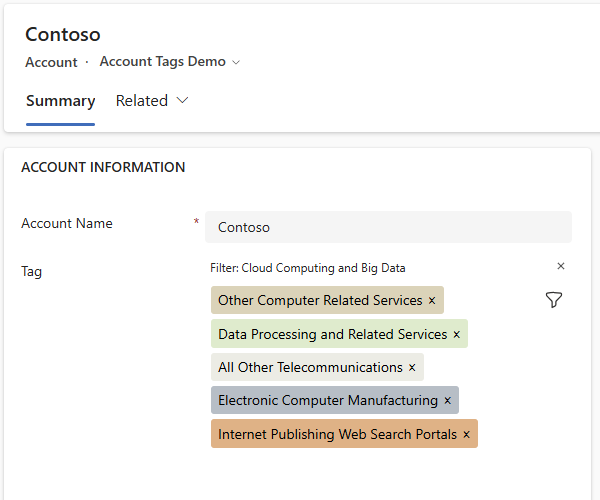Remove the Data Processing and Related Services tag
Image resolution: width=600 pixels, height=500 pixels.
pos(456,335)
